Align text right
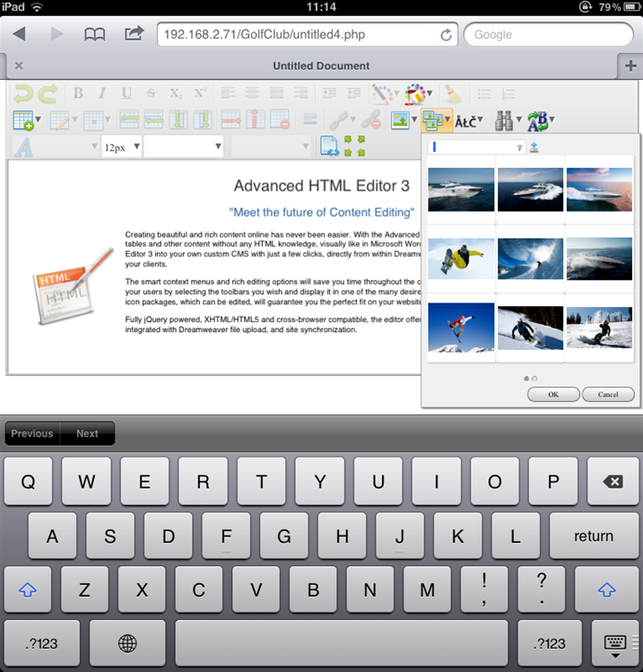The image size is (643, 672). tap(300, 93)
